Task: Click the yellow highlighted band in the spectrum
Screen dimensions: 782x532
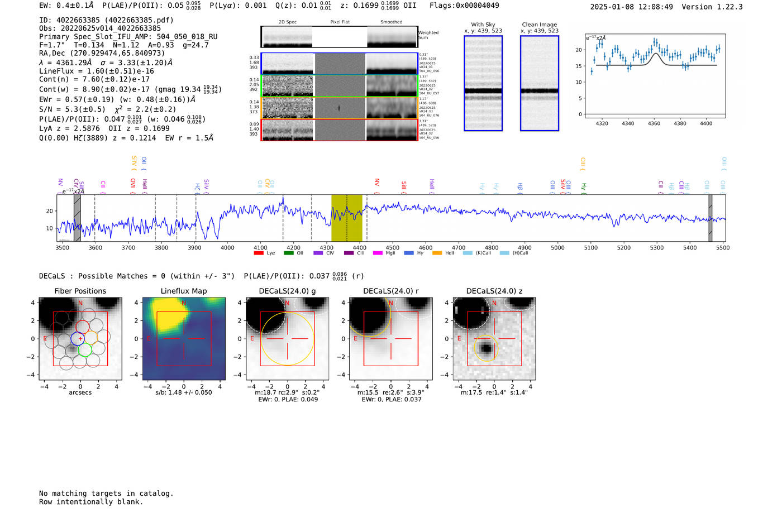Action: point(347,218)
